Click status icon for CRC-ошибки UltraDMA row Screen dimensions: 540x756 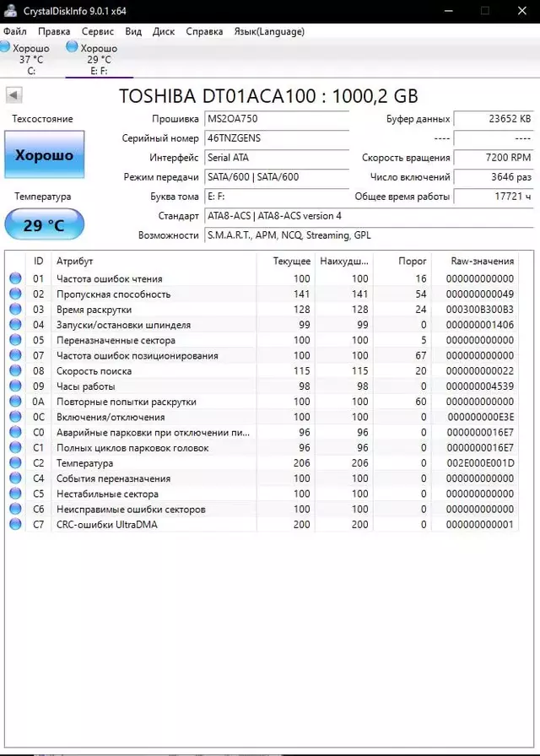[15, 525]
